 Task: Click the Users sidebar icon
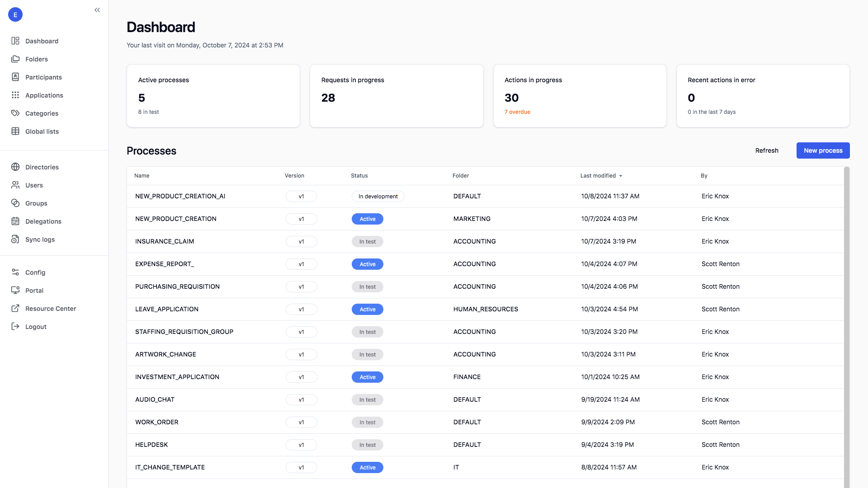pos(15,185)
